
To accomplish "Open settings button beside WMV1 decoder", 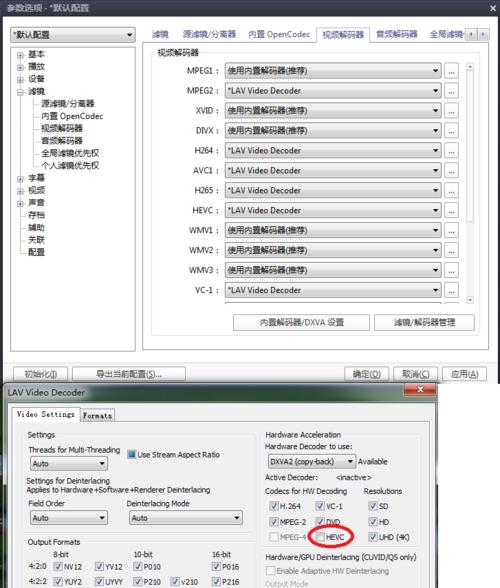I will (451, 230).
